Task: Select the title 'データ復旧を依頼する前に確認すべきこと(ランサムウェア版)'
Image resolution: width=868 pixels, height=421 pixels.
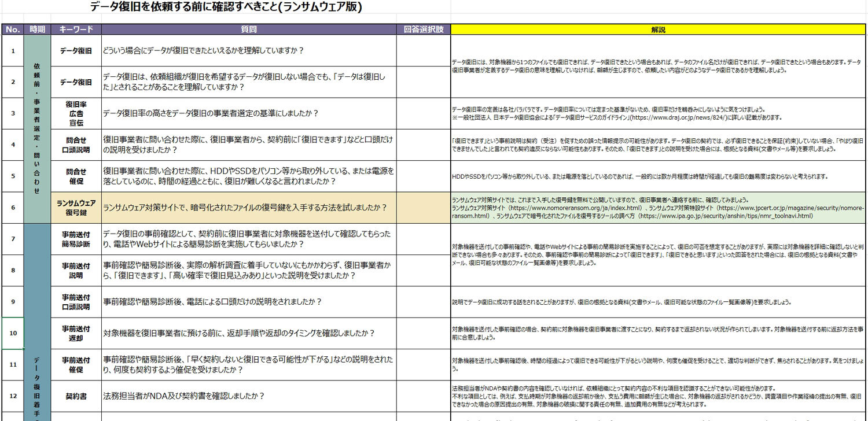Action: click(x=227, y=8)
